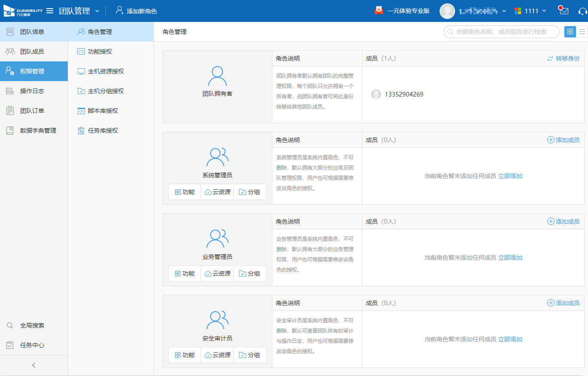
Task: Click 转移身份 link for team owner
Action: click(563, 58)
